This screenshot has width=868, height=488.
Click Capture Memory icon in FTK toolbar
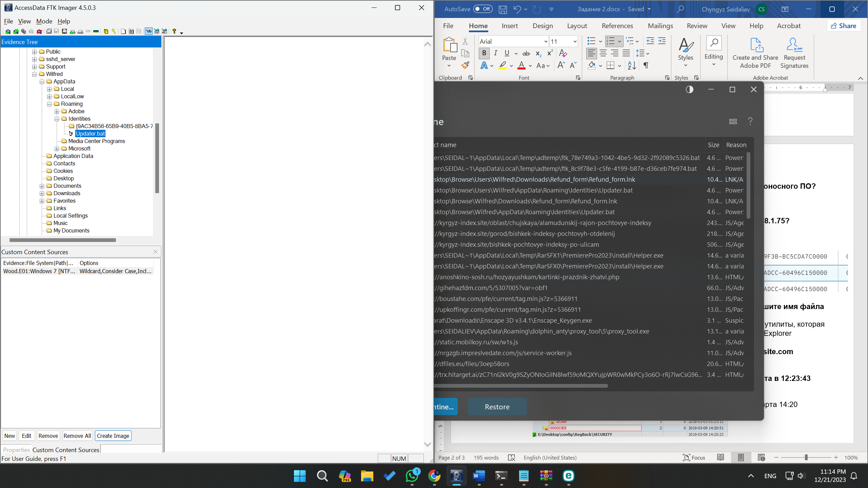point(96,32)
